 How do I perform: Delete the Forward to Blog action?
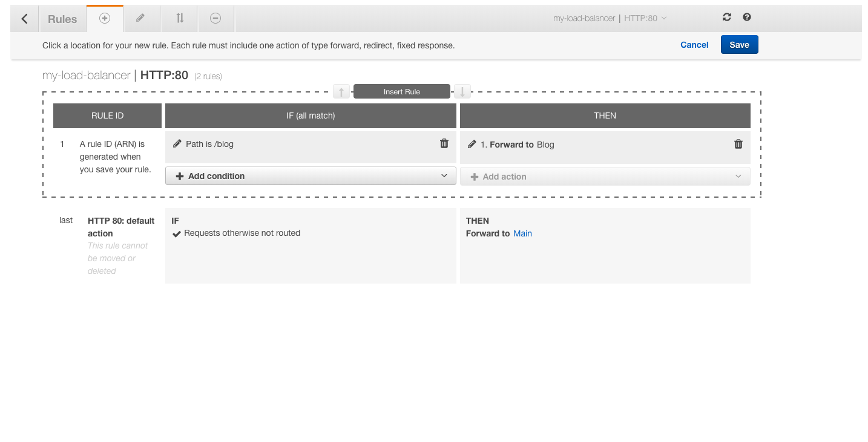click(738, 144)
